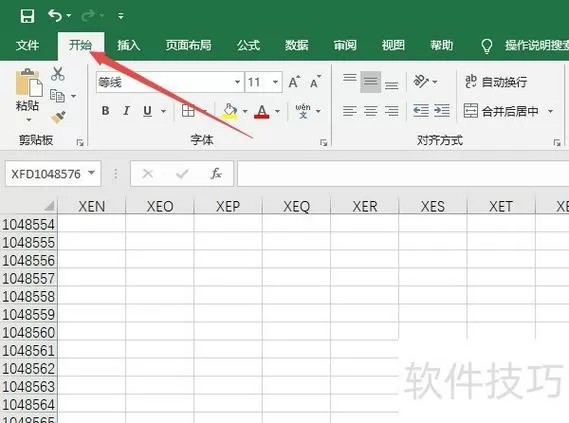Activate the Format Painter brush
569x423 pixels.
[x=58, y=118]
